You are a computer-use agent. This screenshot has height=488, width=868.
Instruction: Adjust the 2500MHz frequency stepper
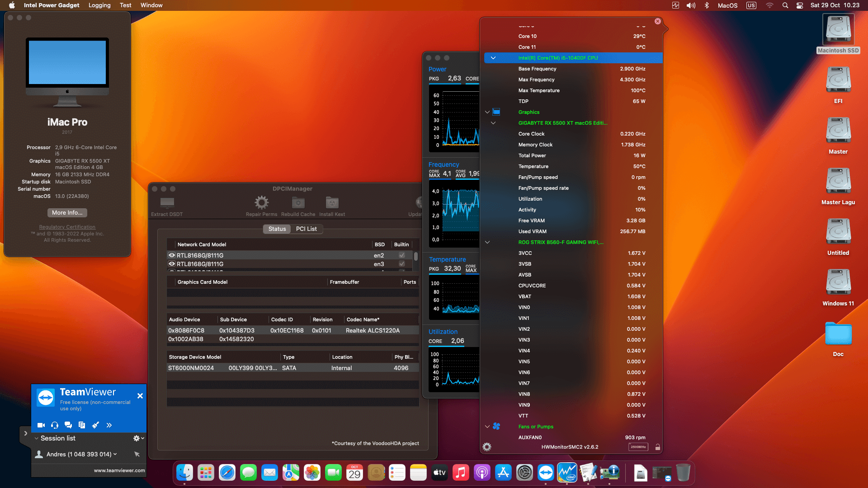pos(638,447)
